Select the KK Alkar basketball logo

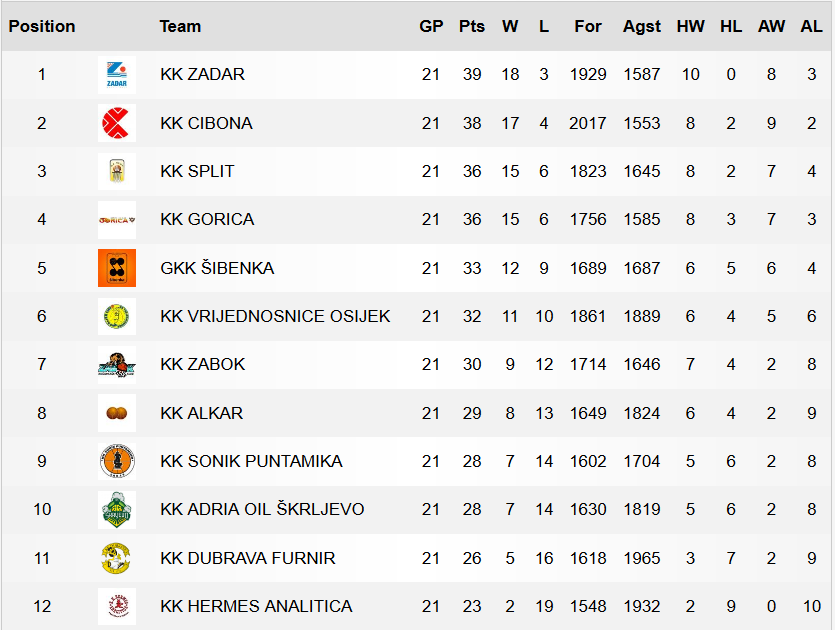(x=117, y=413)
